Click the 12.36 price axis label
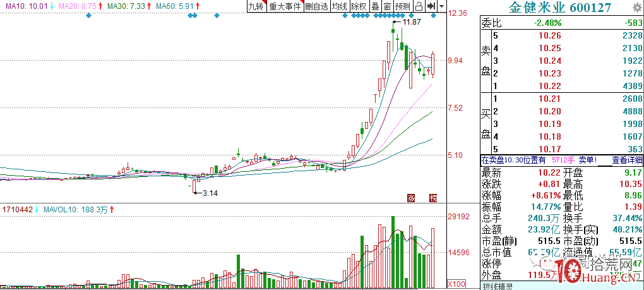Image resolution: width=644 pixels, height=290 pixels. 458,13
